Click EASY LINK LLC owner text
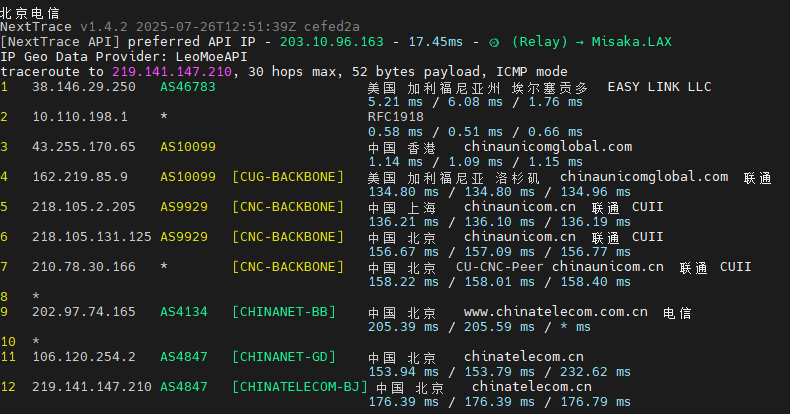The width and height of the screenshot is (790, 414). 659,87
